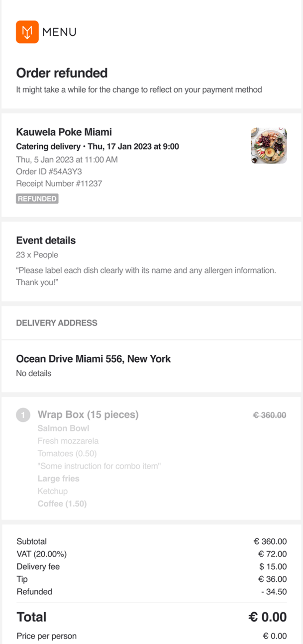Click the Total € 0.00 amount
This screenshot has width=303, height=644.
(x=268, y=617)
